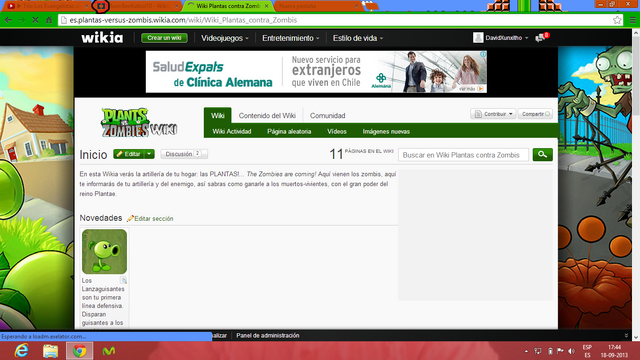Open the Action Center flag icon
Screen dimensions: 640x360
tap(560, 351)
